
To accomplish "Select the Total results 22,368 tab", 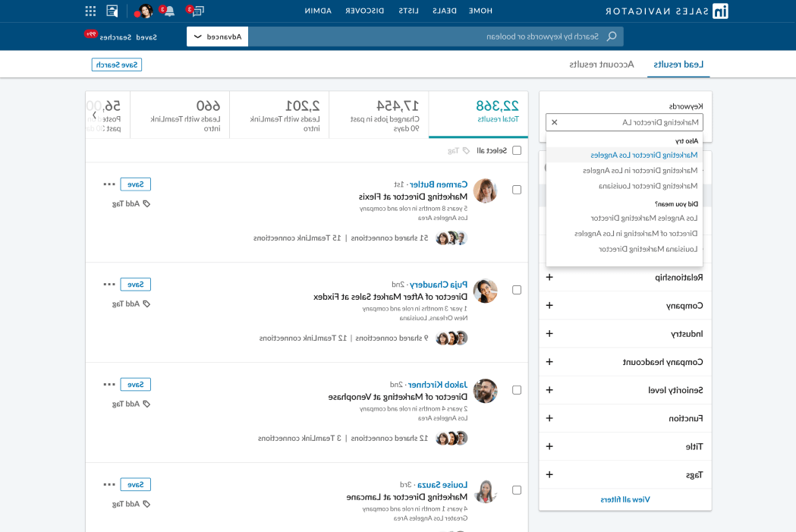I will point(478,115).
